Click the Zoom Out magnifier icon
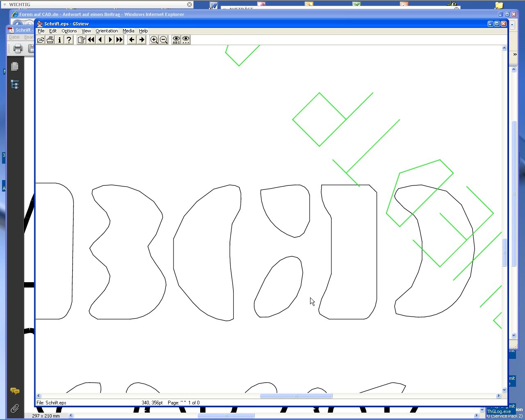Screen dimensions: 525x420 [x=163, y=40]
